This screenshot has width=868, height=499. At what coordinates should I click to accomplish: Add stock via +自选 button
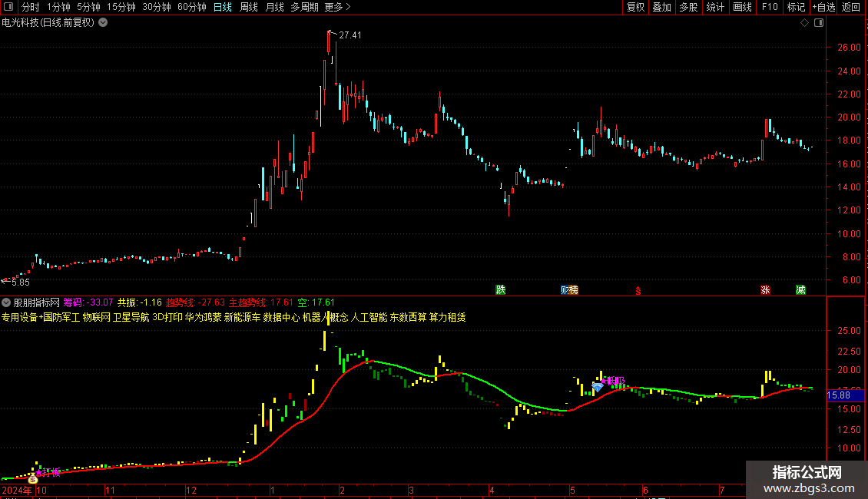pyautogui.click(x=823, y=7)
